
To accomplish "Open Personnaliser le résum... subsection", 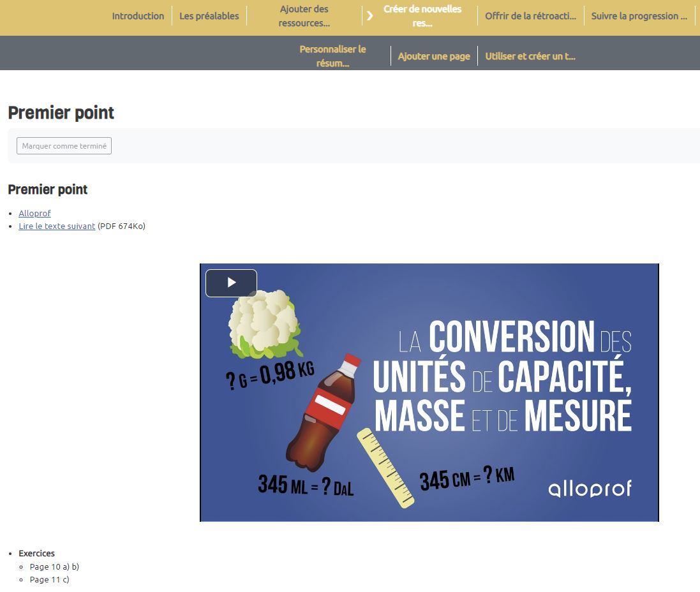I will point(332,56).
